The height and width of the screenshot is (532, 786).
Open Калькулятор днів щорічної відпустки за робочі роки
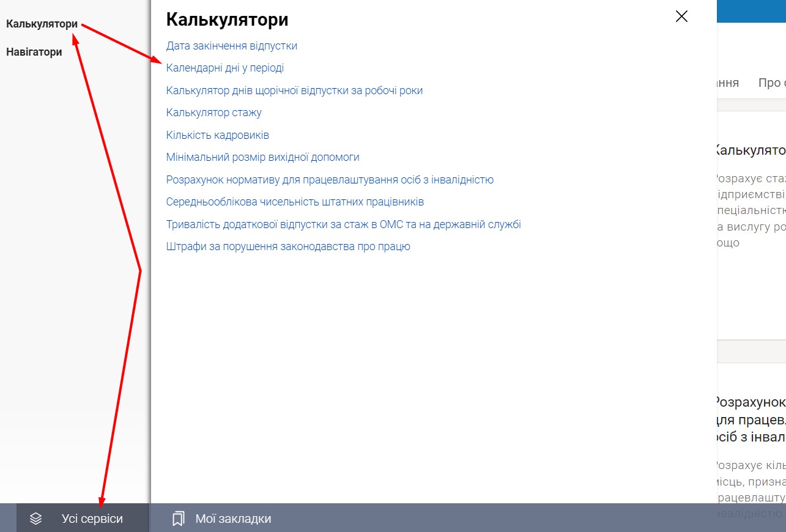(294, 91)
